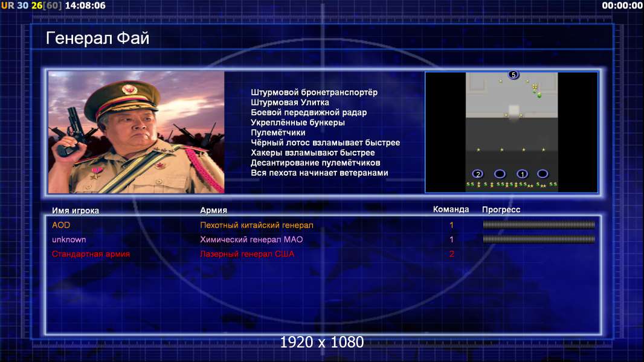Click 'Пулемётчики' line

(278, 132)
